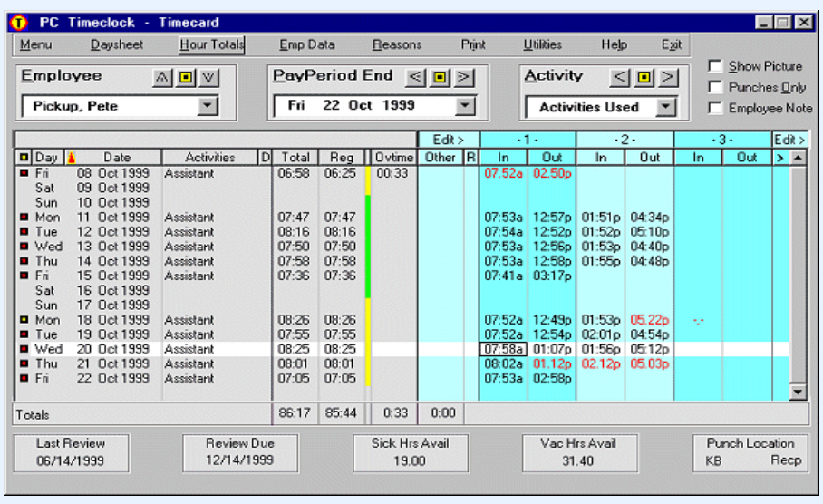Viewport: 823px width, 504px height.
Task: Enable the Show Picture checkbox
Action: (x=715, y=66)
